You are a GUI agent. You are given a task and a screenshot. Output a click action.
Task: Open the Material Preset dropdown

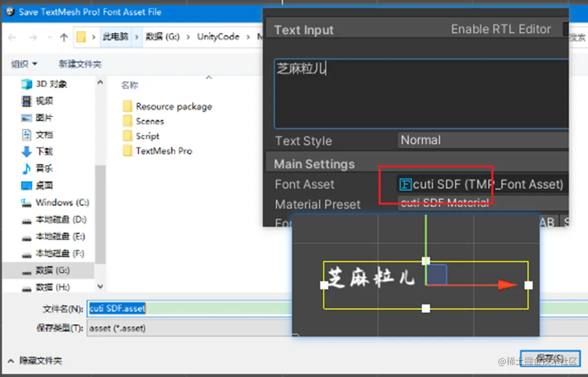coord(483,203)
